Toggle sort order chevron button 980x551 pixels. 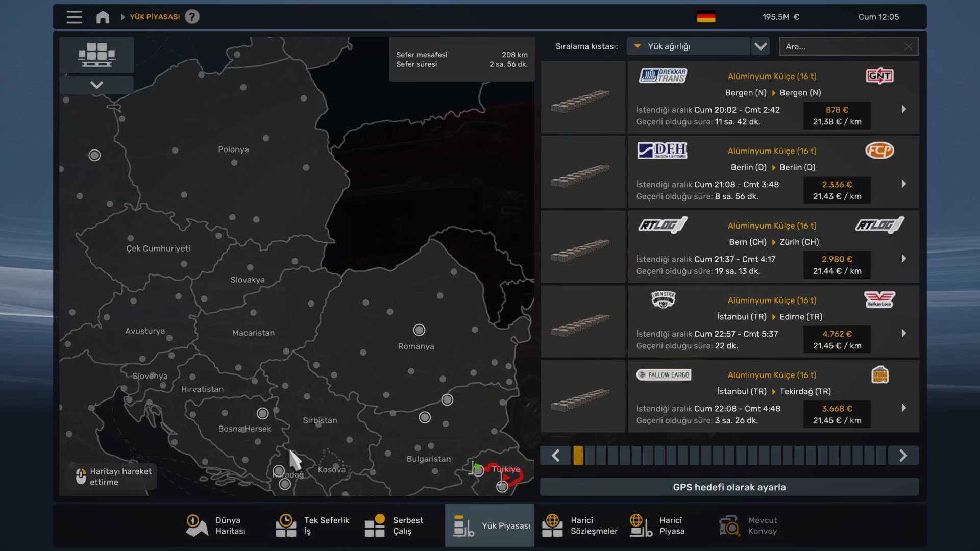[761, 46]
